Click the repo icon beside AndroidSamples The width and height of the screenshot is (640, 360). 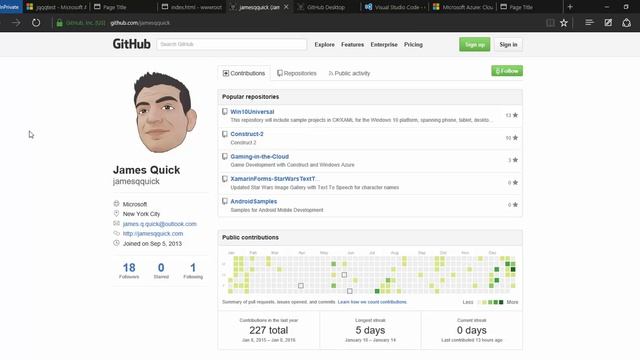(x=224, y=201)
